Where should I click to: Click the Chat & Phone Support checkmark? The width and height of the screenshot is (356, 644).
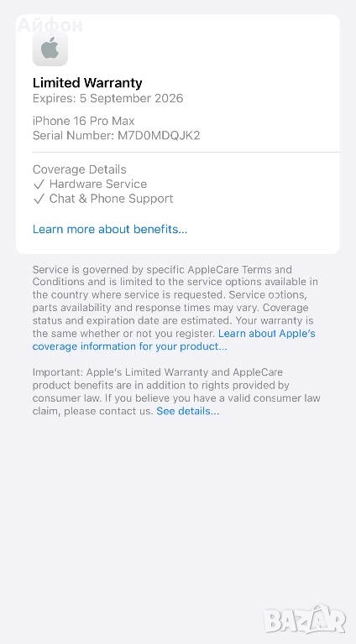point(39,200)
